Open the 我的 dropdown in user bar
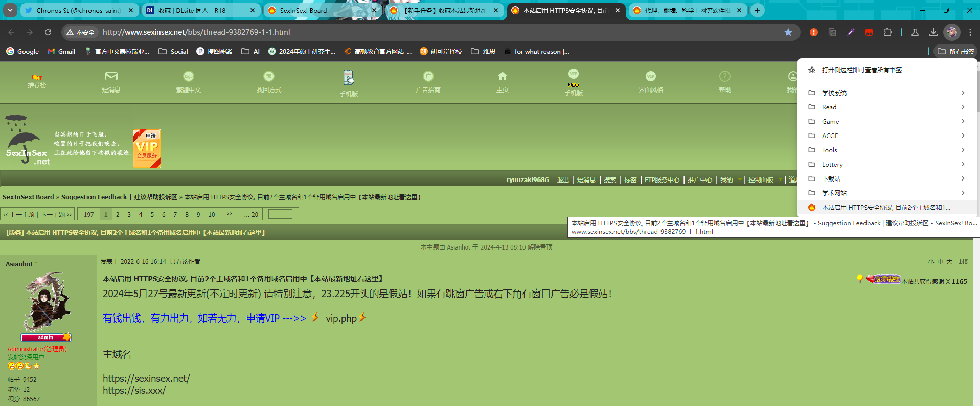The image size is (980, 406). pyautogui.click(x=730, y=179)
